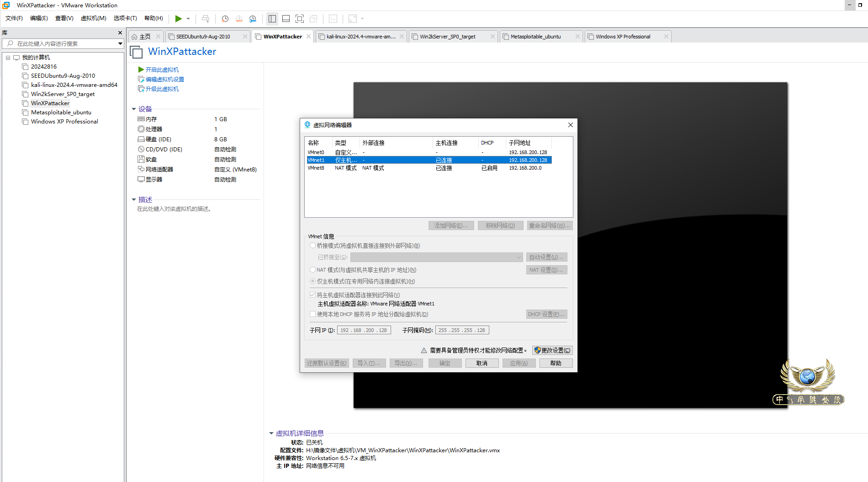The image size is (868, 482).
Task: Open the snapshot manager icon
Action: click(x=253, y=19)
